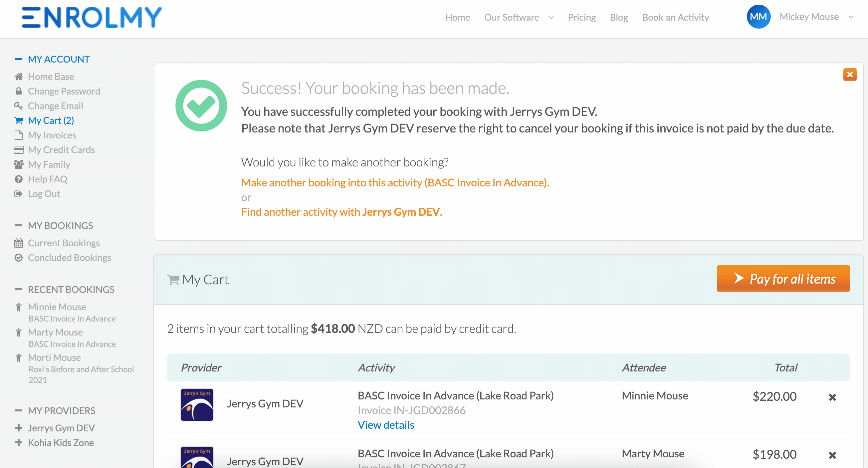Click the child icon beside Minnie Mouse
868x468 pixels.
(x=19, y=307)
